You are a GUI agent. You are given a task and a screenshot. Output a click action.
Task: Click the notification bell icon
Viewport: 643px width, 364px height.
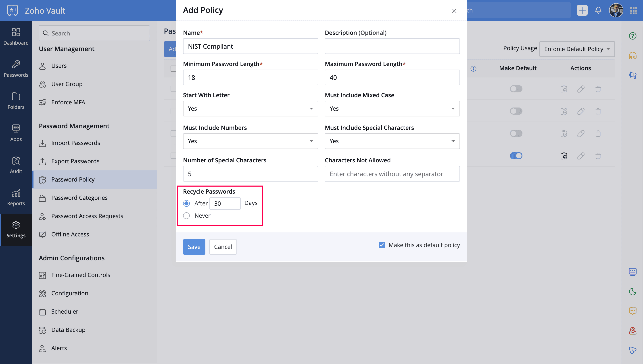tap(598, 10)
